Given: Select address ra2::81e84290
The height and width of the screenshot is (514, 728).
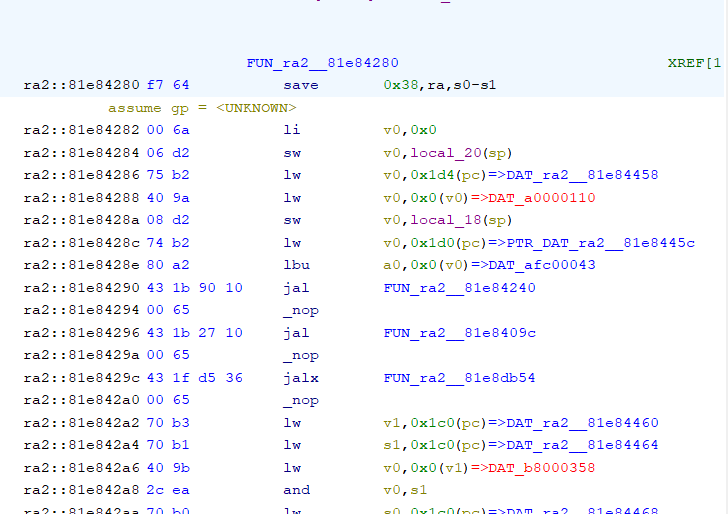Looking at the screenshot, I should coord(81,288).
